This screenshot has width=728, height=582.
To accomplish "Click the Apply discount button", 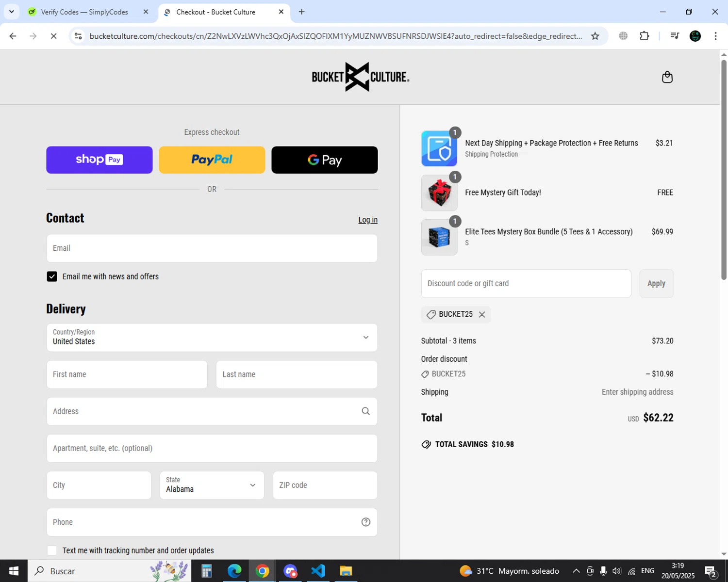I will (x=656, y=283).
